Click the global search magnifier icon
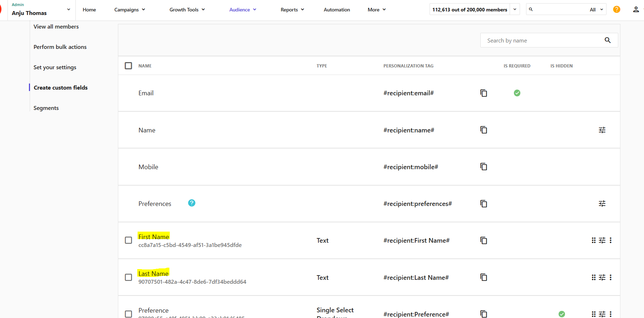The image size is (644, 318). coord(531,9)
